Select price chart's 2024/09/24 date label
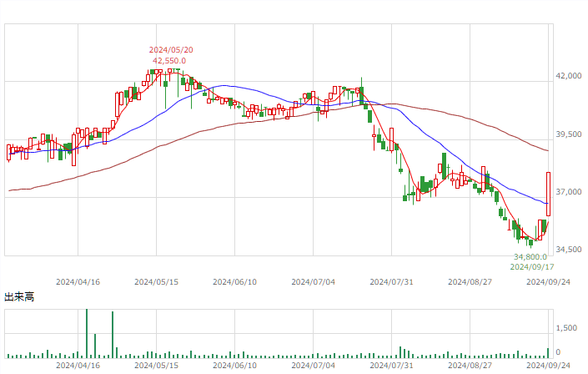This screenshot has height=374, width=588. [x=548, y=282]
